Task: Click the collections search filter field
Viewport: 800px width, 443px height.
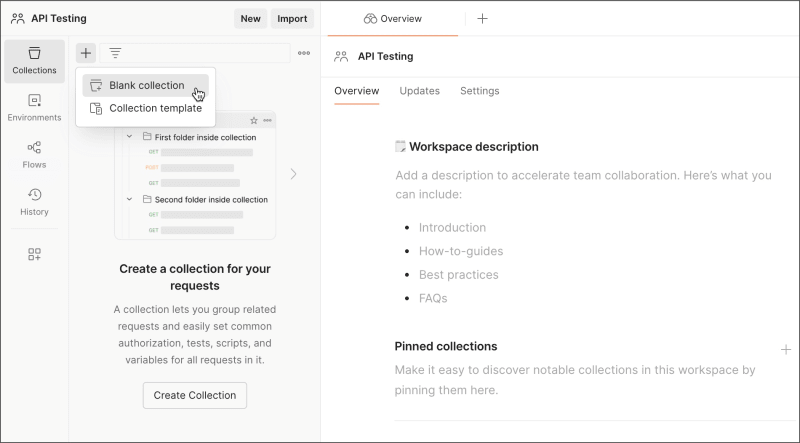Action: (195, 53)
